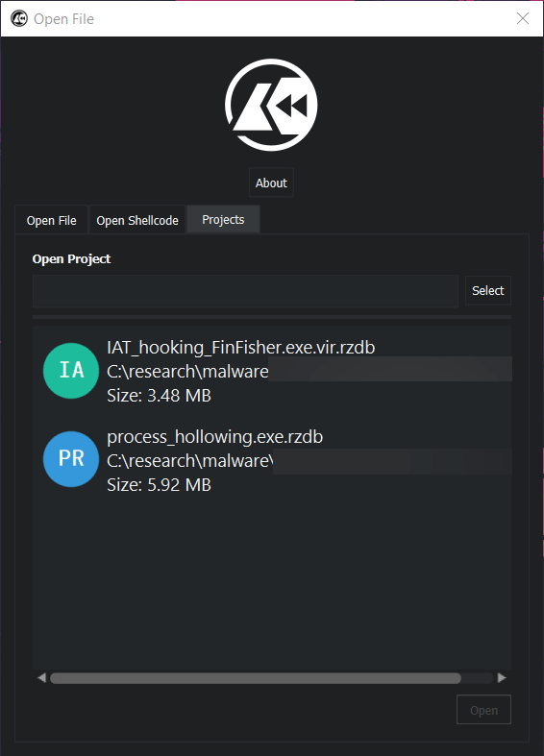
Task: Click the Size: 3.48 MB text line
Action: pyautogui.click(x=160, y=396)
